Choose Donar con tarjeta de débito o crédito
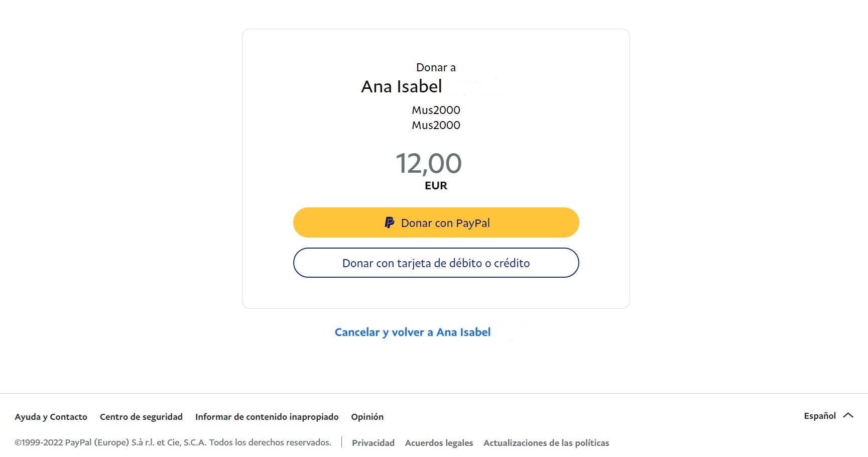868x457 pixels. (436, 263)
